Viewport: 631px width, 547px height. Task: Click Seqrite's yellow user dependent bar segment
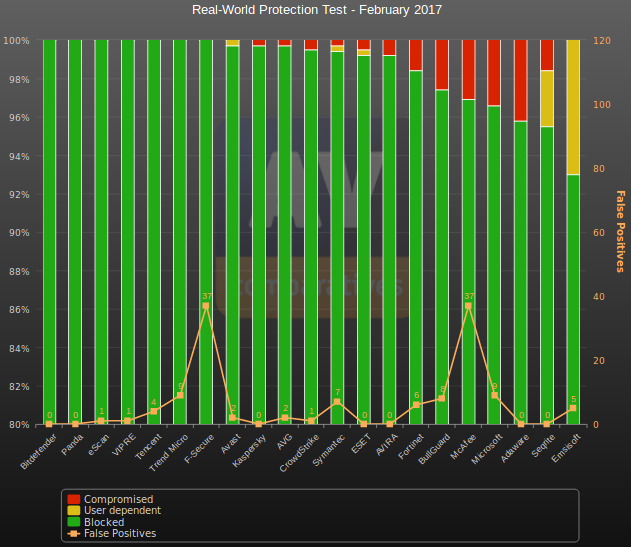[x=547, y=99]
